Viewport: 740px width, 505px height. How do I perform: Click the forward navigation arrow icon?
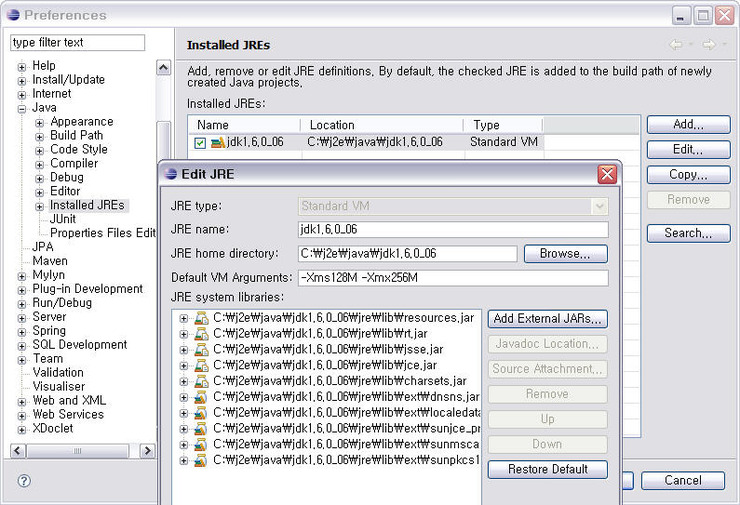pyautogui.click(x=709, y=45)
